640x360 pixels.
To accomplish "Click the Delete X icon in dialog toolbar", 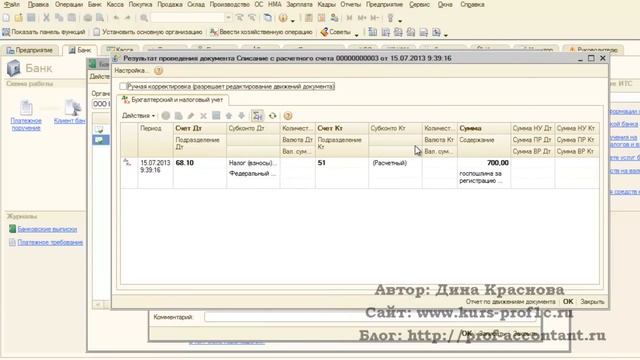I will coord(203,116).
